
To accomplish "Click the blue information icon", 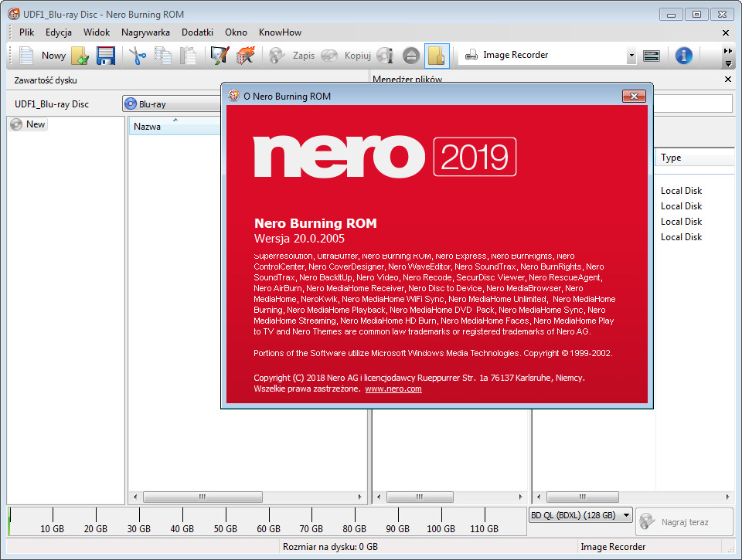I will [683, 56].
